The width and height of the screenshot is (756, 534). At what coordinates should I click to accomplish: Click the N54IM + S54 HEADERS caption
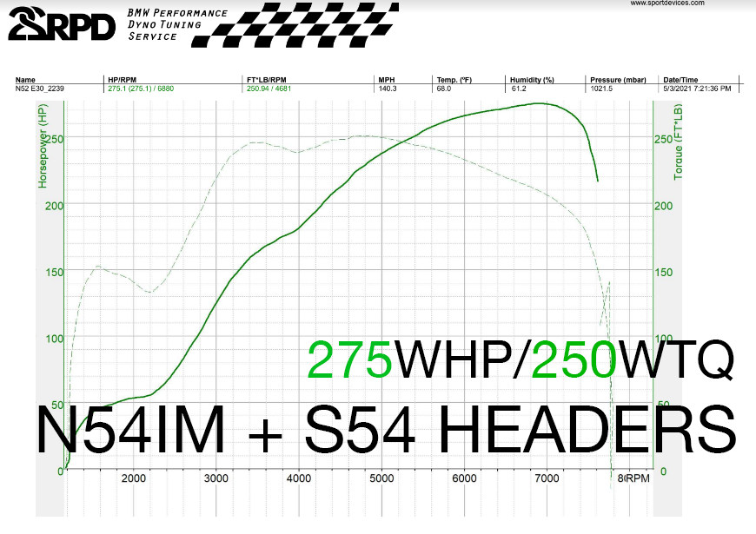click(x=384, y=427)
